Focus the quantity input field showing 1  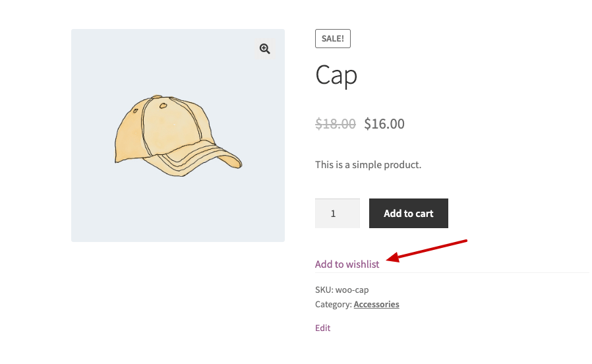pyautogui.click(x=338, y=214)
